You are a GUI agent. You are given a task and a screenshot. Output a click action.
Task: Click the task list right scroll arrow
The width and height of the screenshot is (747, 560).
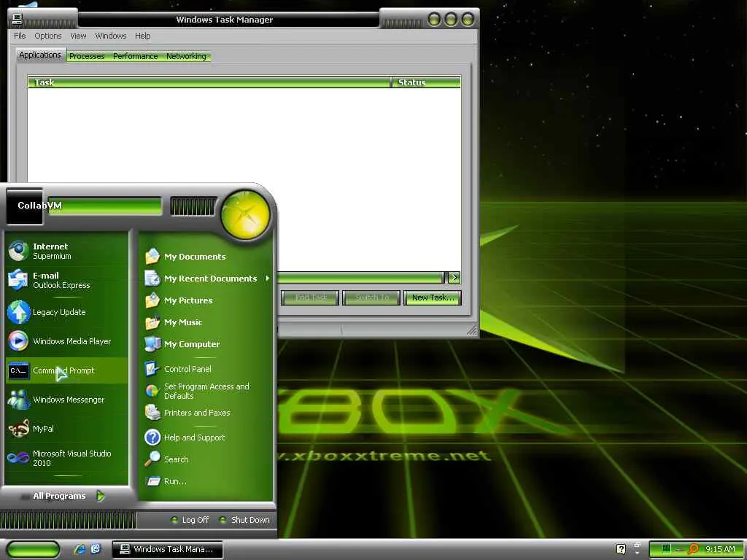(x=454, y=277)
